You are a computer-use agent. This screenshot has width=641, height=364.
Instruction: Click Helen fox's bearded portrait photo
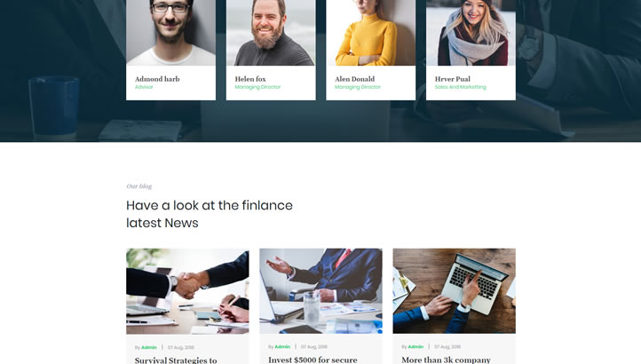point(271,33)
